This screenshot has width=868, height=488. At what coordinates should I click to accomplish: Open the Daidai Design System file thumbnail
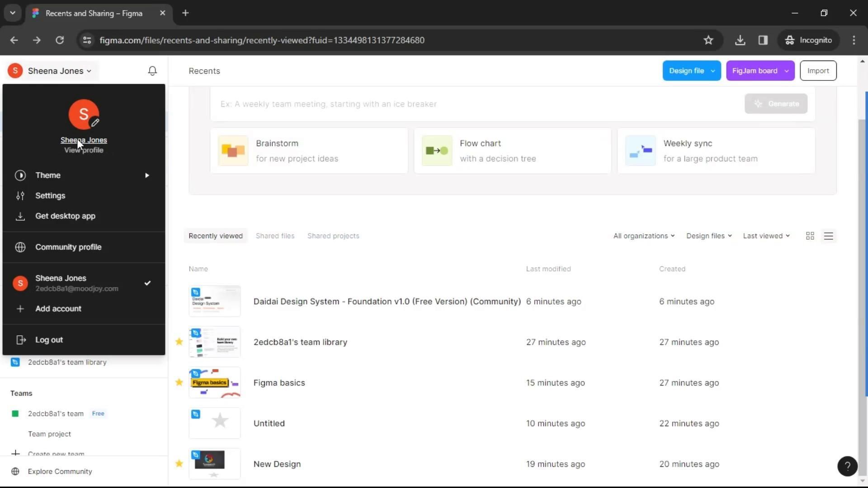click(214, 301)
